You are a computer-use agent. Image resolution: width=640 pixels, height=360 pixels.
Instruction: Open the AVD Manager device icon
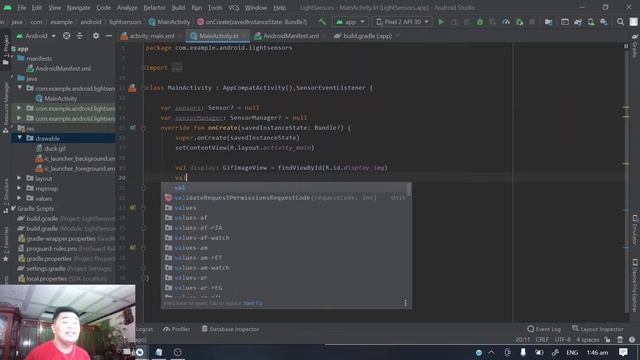(591, 22)
